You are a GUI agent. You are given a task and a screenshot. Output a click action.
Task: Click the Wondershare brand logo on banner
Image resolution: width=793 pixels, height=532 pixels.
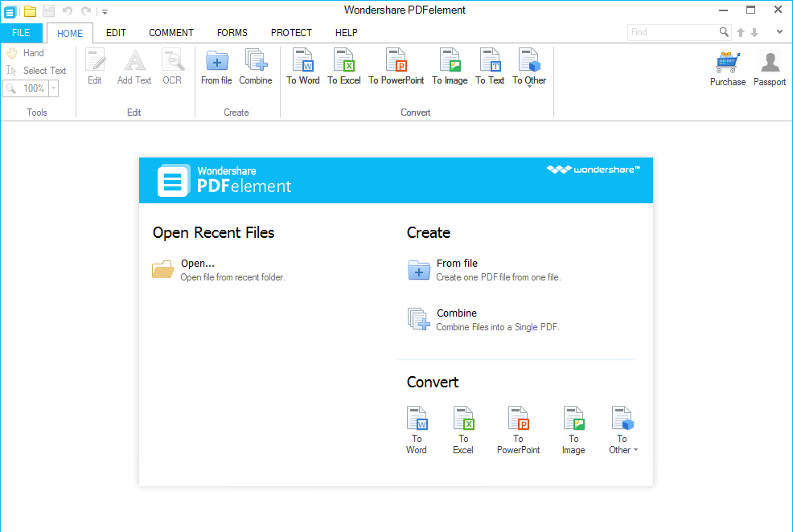click(x=594, y=170)
